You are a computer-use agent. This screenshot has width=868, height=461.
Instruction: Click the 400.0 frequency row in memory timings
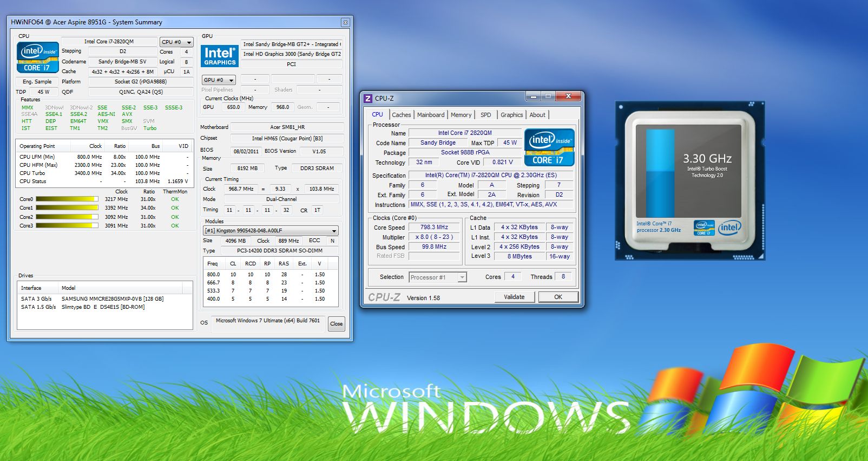point(271,299)
